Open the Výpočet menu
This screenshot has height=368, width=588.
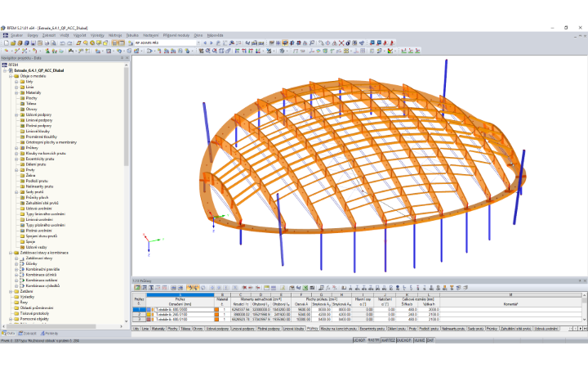pyautogui.click(x=80, y=35)
